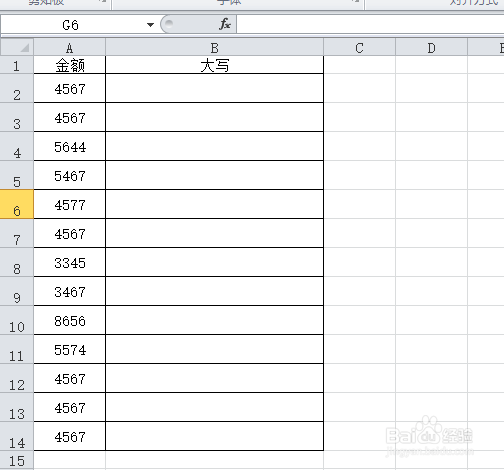Select cell A13 with 4567 in row 13
Viewport: 504px width, 470px height.
[70, 407]
